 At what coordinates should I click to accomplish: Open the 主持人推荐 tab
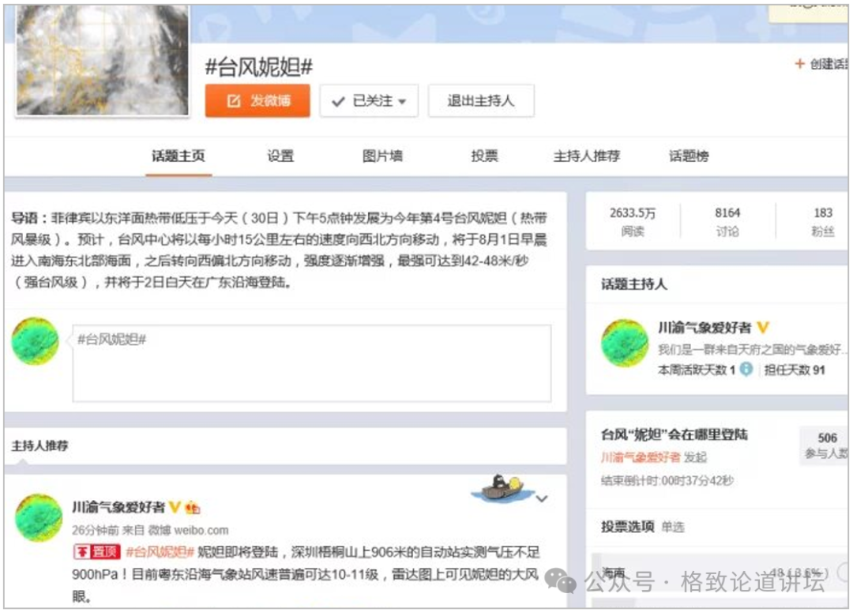click(x=586, y=156)
